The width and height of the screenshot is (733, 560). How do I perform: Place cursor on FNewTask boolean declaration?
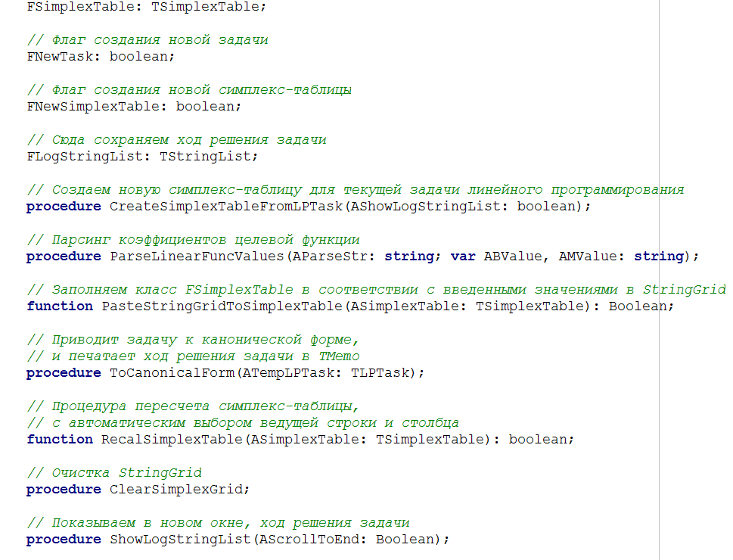tap(101, 57)
